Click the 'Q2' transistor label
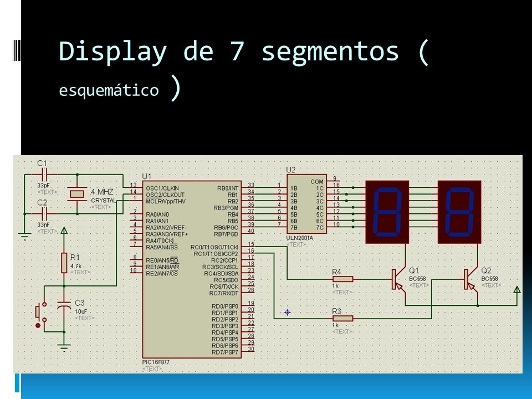This screenshot has height=399, width=532. pyautogui.click(x=486, y=270)
